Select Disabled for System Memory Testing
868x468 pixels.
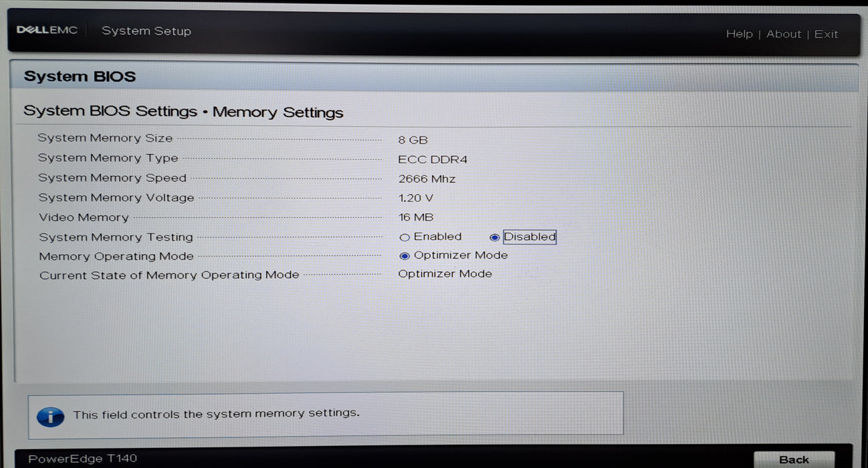click(x=495, y=237)
